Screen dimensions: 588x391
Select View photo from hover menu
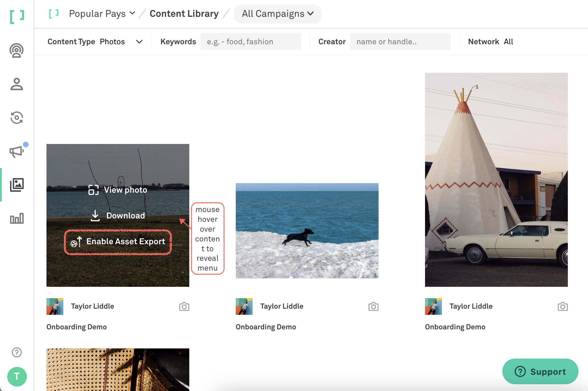118,190
